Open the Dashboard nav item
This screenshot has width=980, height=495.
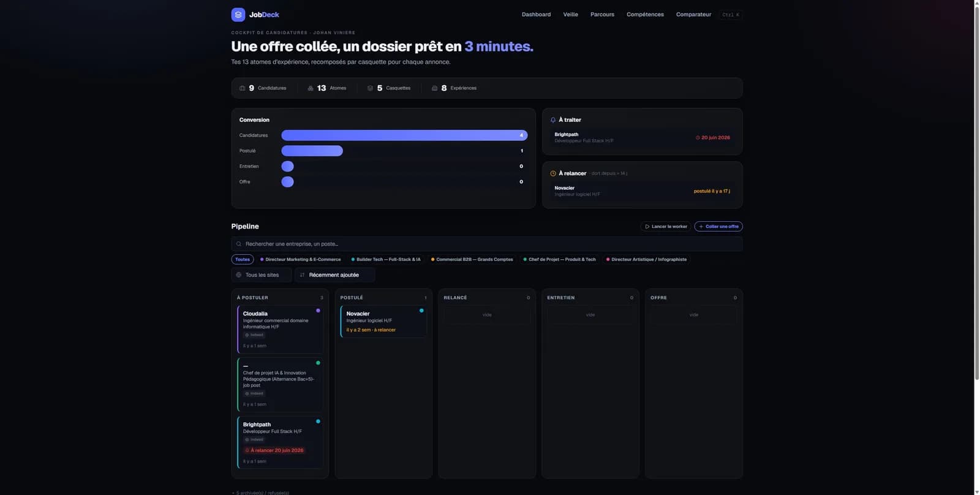536,15
